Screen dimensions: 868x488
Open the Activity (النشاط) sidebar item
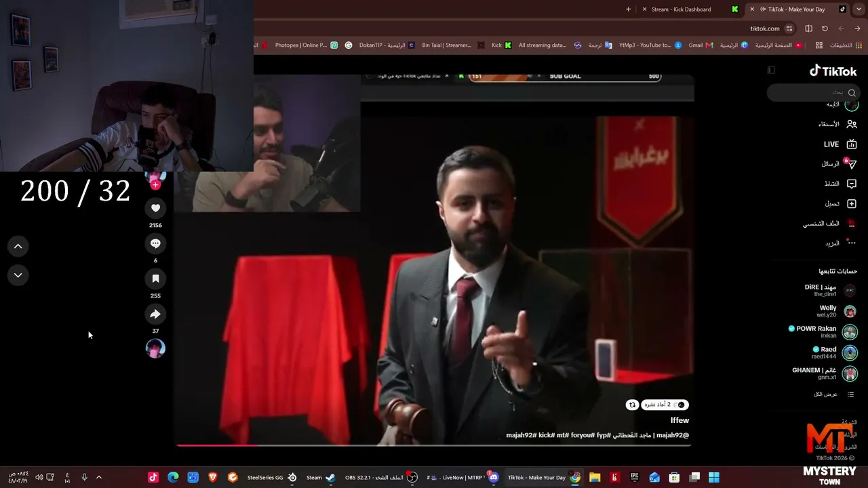(x=840, y=184)
